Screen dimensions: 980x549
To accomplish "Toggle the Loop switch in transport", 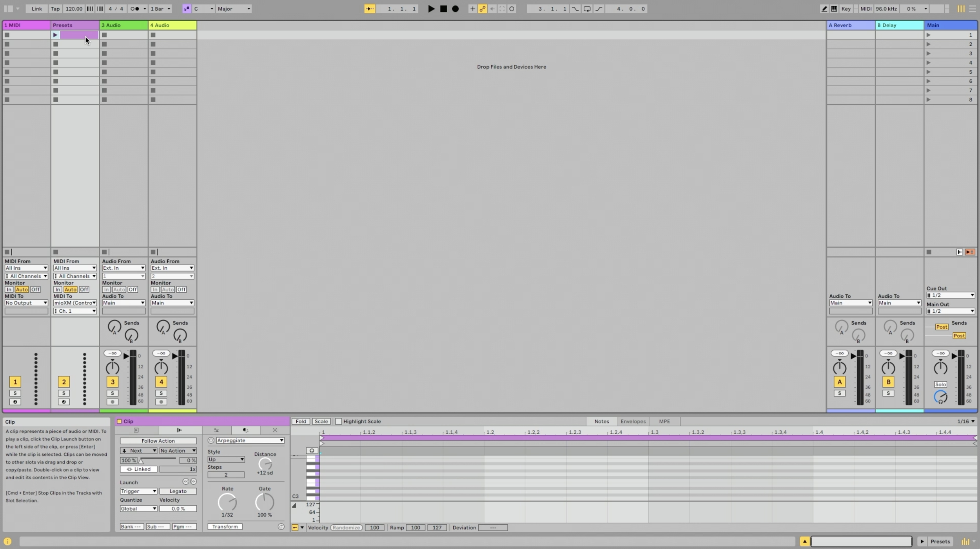I will [x=587, y=9].
